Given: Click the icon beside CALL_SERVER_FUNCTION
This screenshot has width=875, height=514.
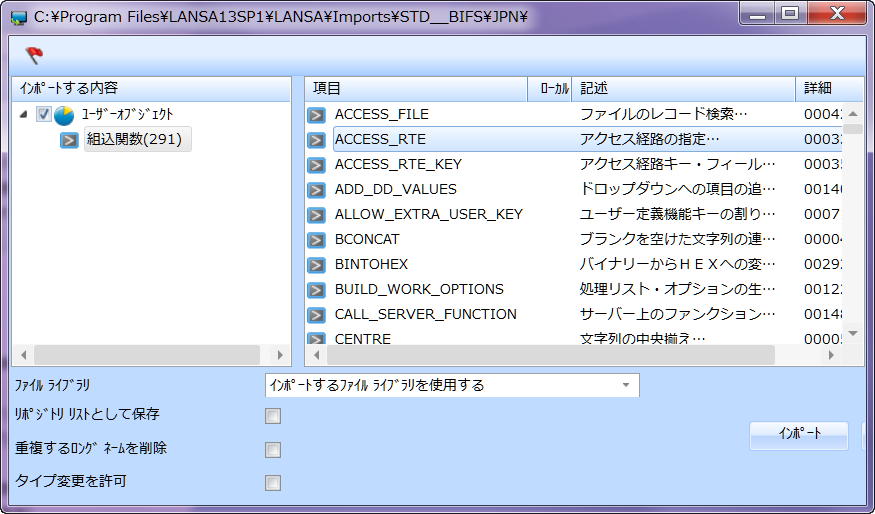Looking at the screenshot, I should click(x=316, y=315).
